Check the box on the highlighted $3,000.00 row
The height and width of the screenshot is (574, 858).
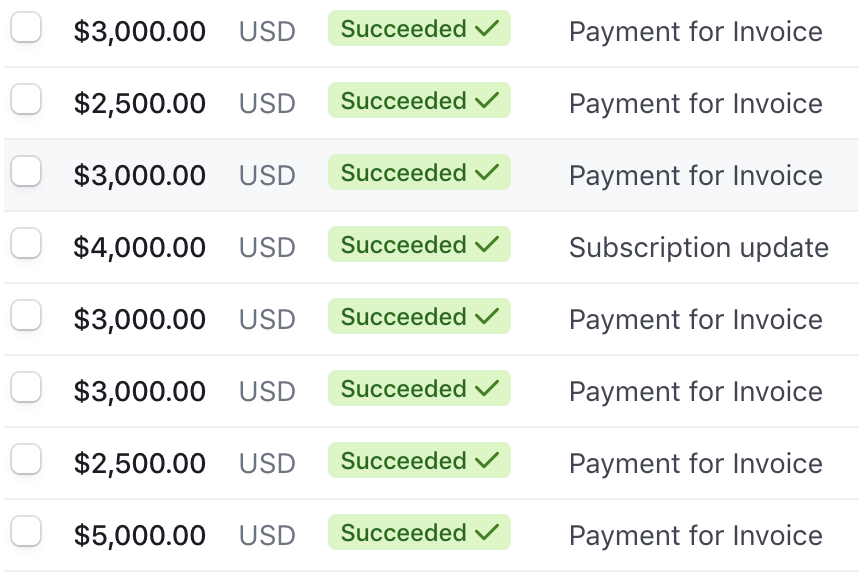(26, 171)
